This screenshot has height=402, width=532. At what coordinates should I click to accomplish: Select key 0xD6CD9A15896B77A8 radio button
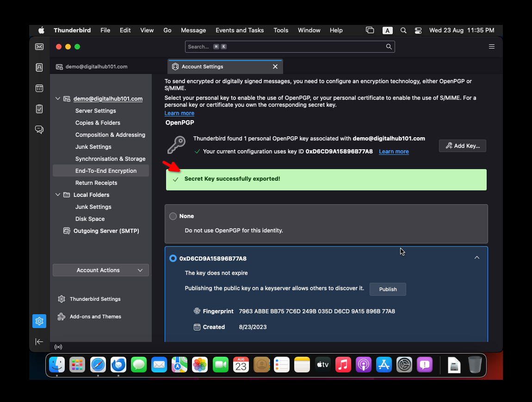pos(173,259)
